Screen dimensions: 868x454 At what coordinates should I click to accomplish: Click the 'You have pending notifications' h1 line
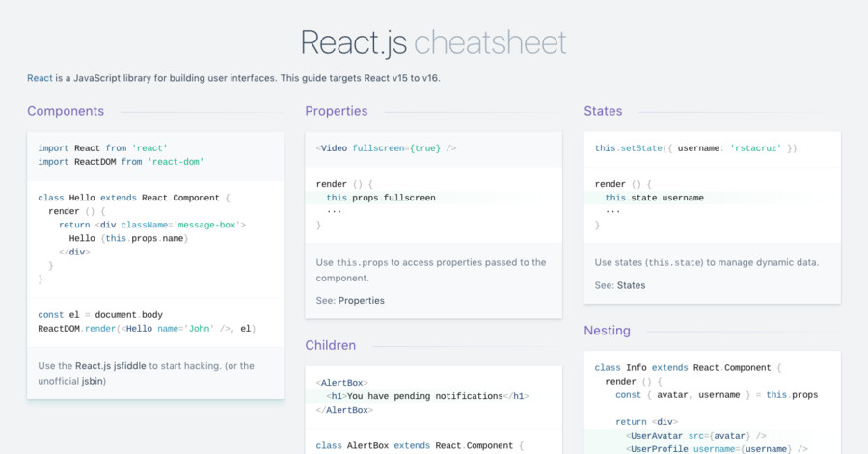(x=427, y=396)
